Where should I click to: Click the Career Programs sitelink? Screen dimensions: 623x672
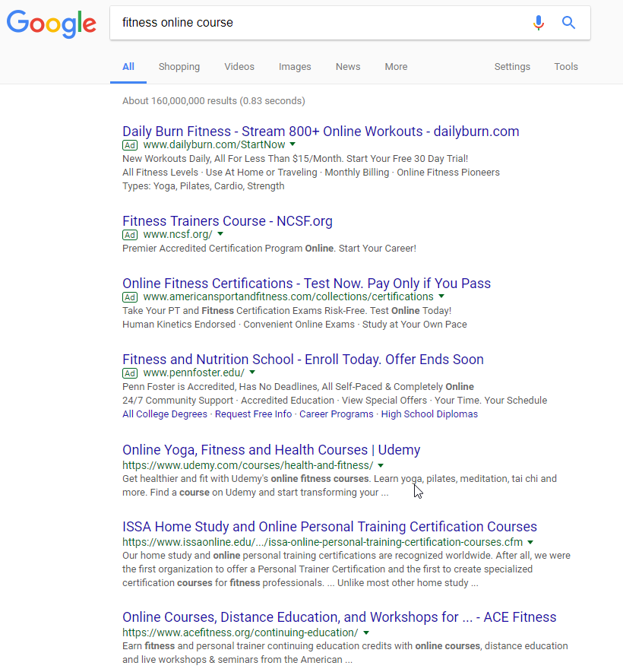[337, 414]
